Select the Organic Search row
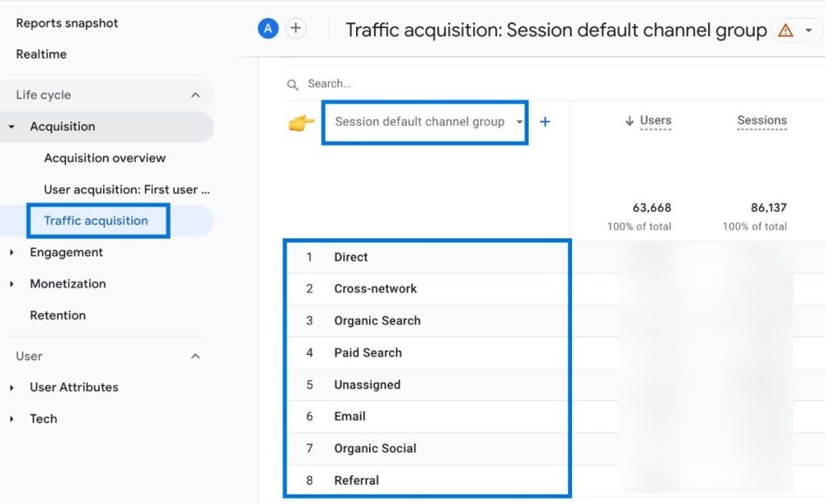Image resolution: width=825 pixels, height=504 pixels. click(x=377, y=320)
